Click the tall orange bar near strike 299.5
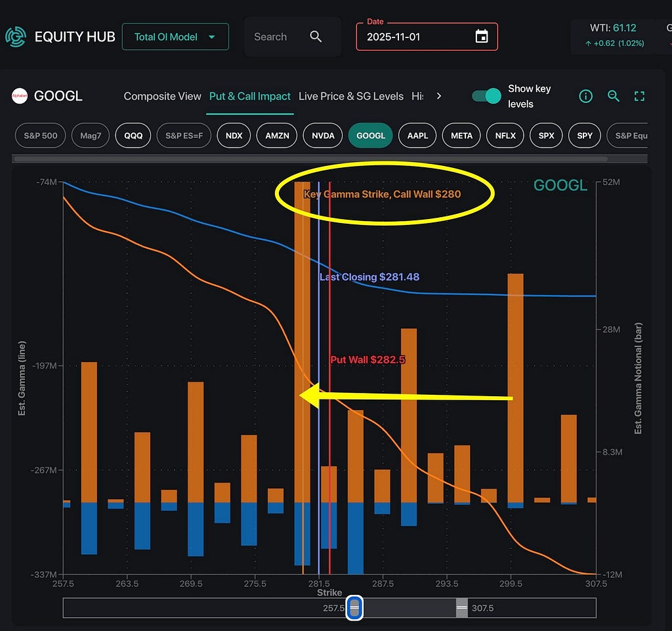 pyautogui.click(x=516, y=388)
